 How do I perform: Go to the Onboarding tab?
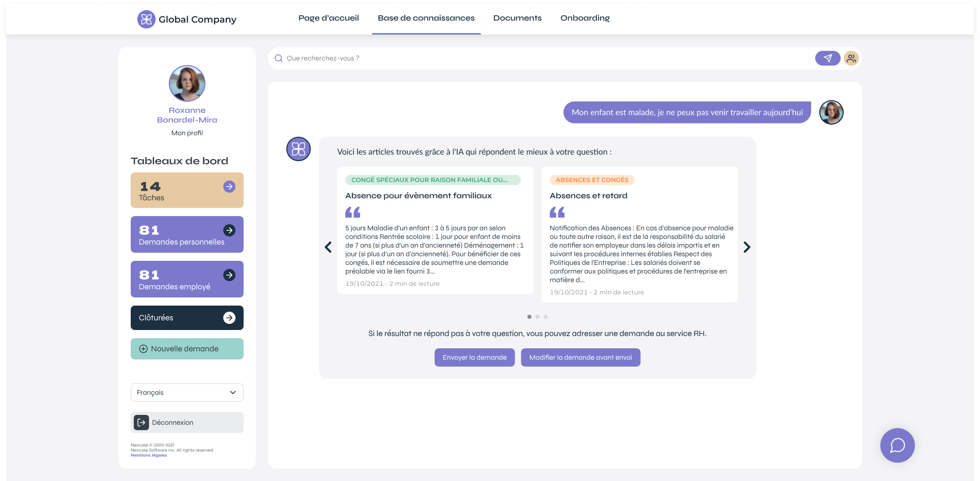click(585, 18)
